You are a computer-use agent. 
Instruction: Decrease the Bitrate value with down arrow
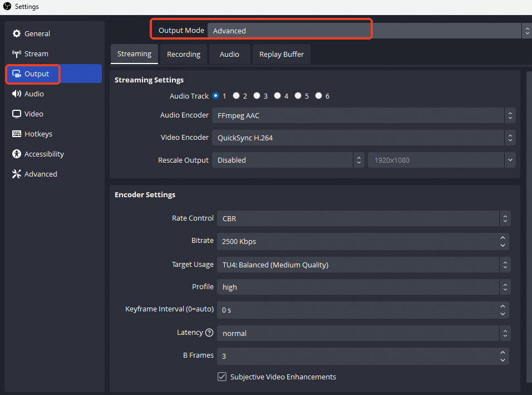[503, 245]
